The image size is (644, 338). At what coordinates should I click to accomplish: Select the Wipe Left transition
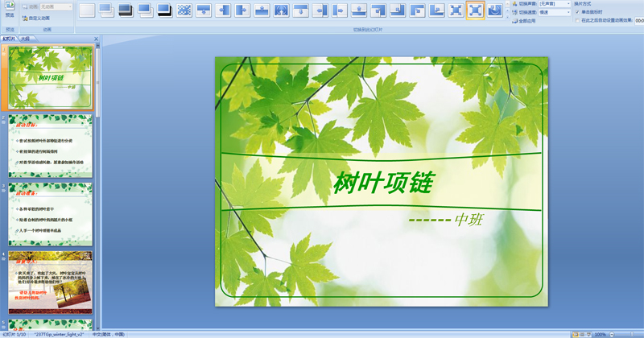(x=223, y=10)
